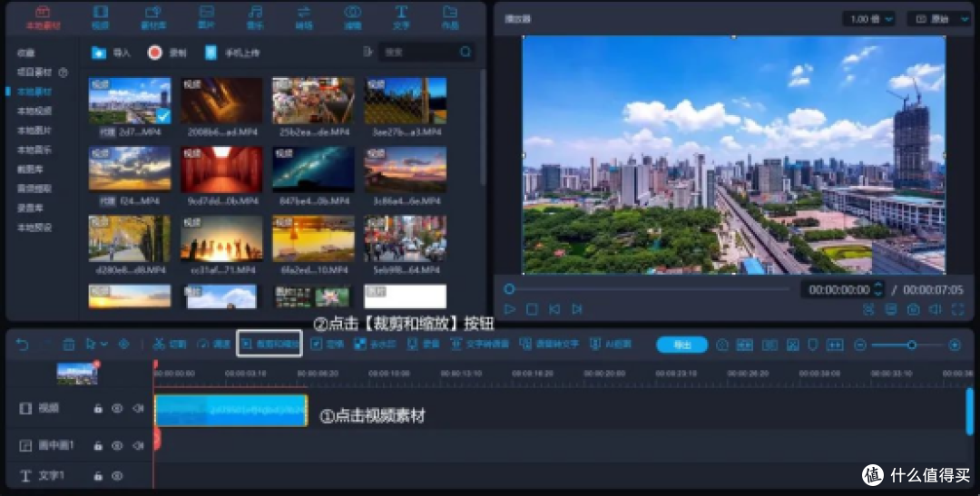This screenshot has height=496, width=980.
Task: Click the checkered watermark removal tool
Action: click(375, 345)
